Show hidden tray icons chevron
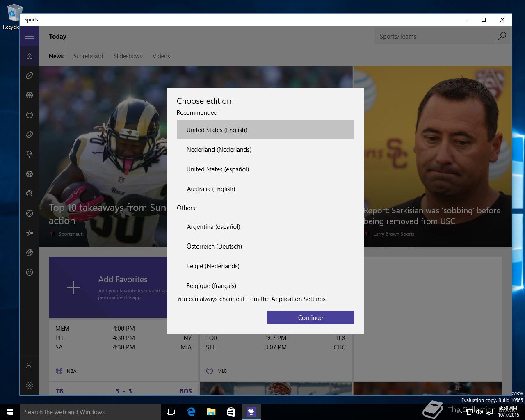Image resolution: width=525 pixels, height=420 pixels. (x=459, y=412)
